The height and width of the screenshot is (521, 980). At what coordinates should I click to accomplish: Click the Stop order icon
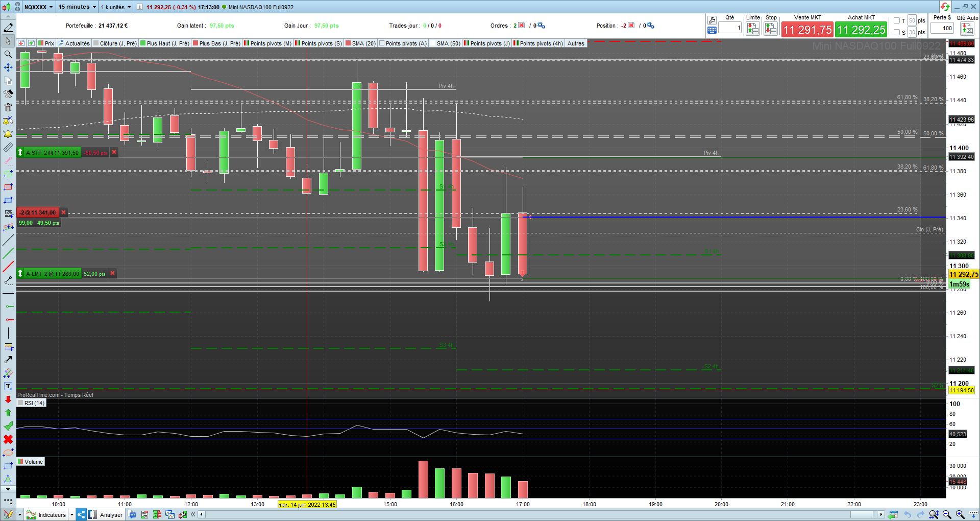coord(771,29)
